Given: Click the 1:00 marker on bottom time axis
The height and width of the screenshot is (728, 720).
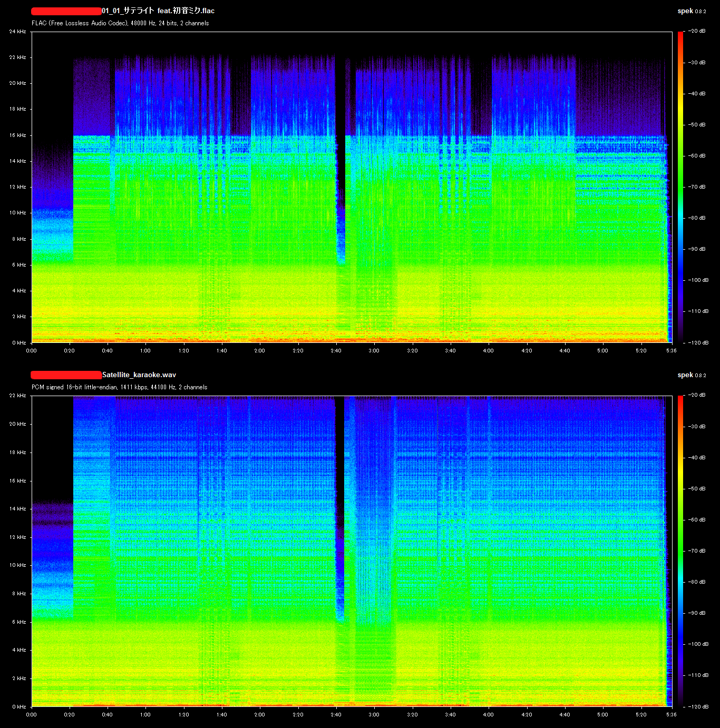Looking at the screenshot, I should 145,715.
